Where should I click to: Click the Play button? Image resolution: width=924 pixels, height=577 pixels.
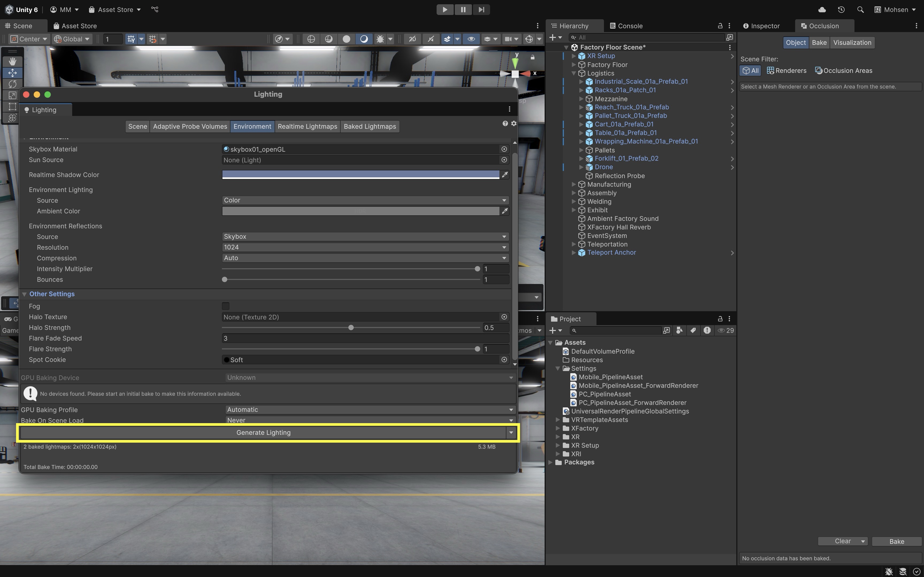point(445,10)
